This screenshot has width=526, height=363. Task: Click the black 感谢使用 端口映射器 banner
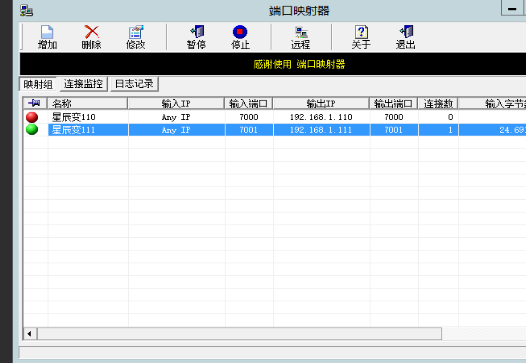pos(273,64)
